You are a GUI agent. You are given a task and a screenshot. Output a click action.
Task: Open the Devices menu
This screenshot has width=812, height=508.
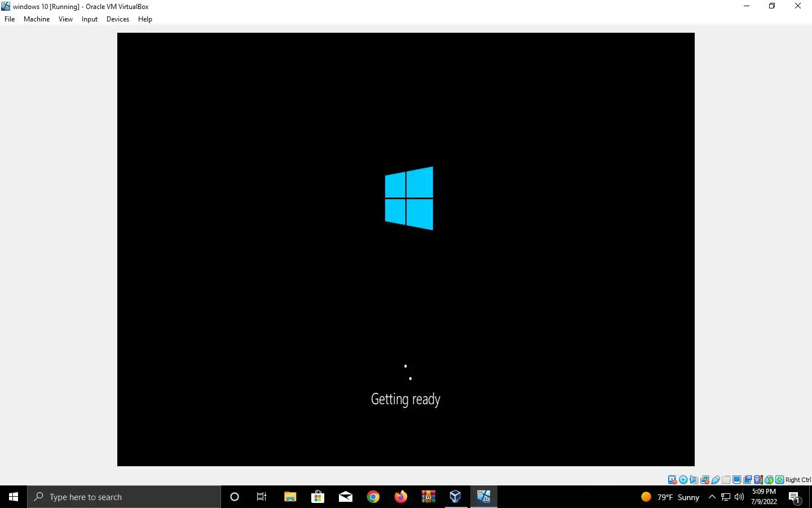point(118,19)
